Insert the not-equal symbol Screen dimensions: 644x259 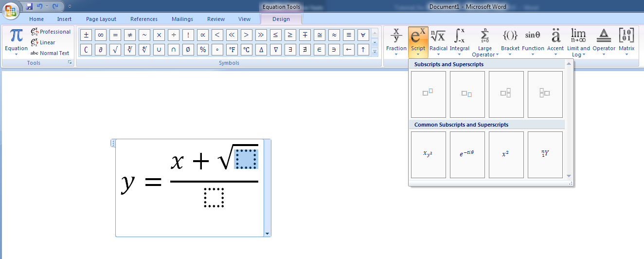(x=130, y=35)
